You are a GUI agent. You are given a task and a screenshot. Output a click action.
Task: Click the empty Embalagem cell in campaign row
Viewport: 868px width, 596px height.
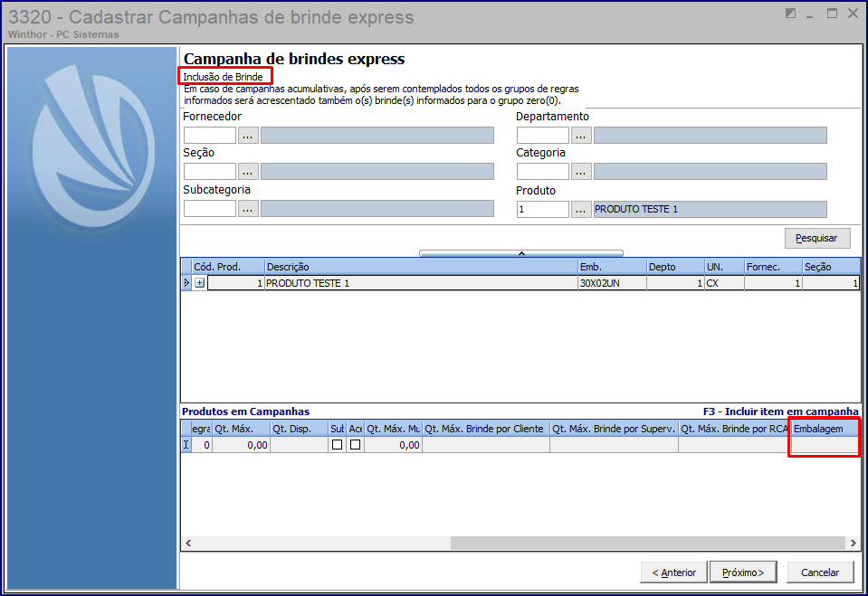pyautogui.click(x=825, y=445)
